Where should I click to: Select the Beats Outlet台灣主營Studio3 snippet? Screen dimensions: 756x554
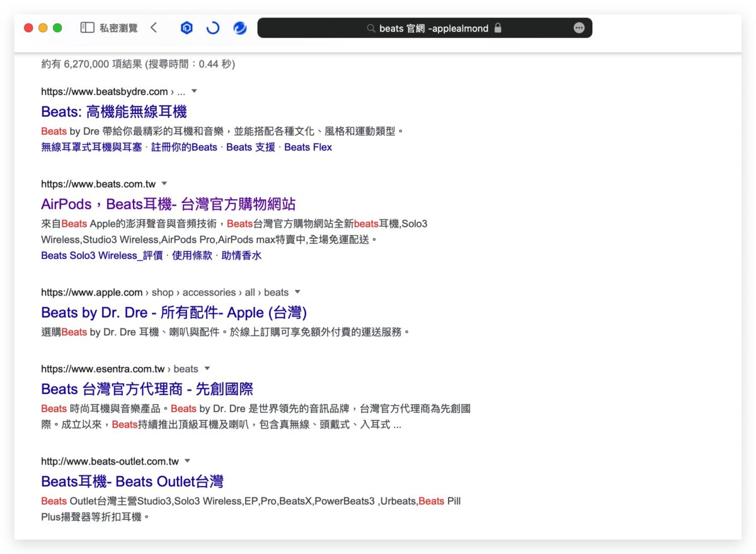coord(251,509)
